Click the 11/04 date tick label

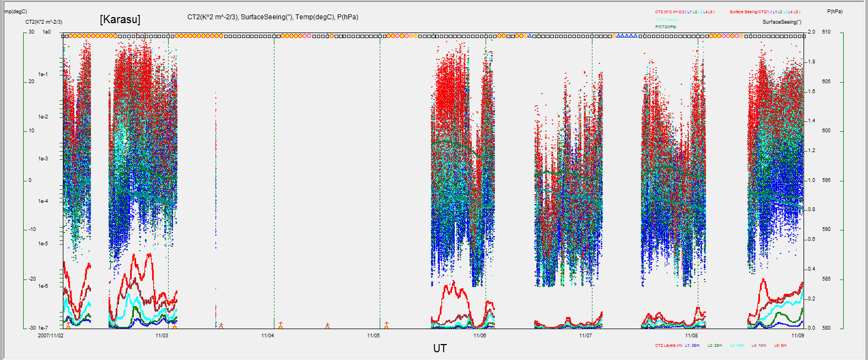click(x=267, y=335)
